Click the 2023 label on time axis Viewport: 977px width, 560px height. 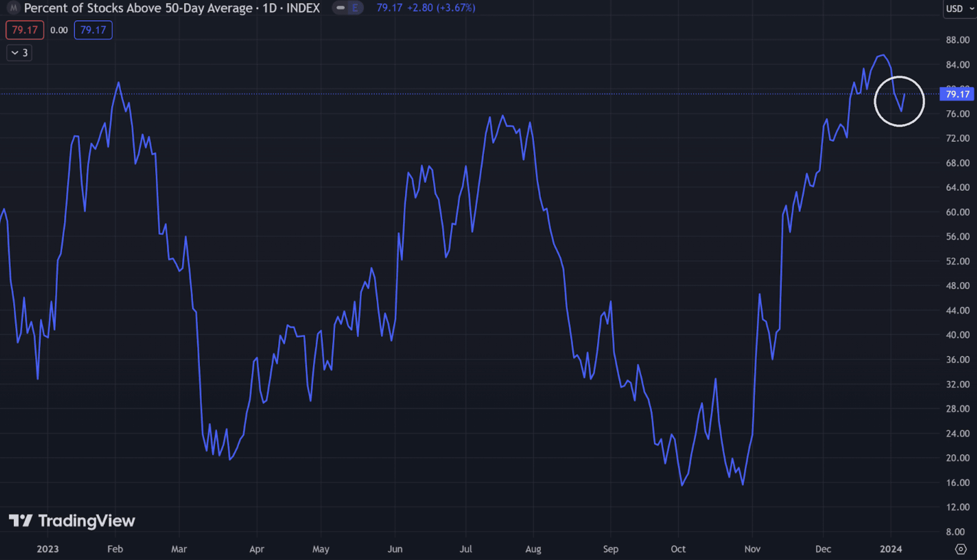tap(48, 549)
